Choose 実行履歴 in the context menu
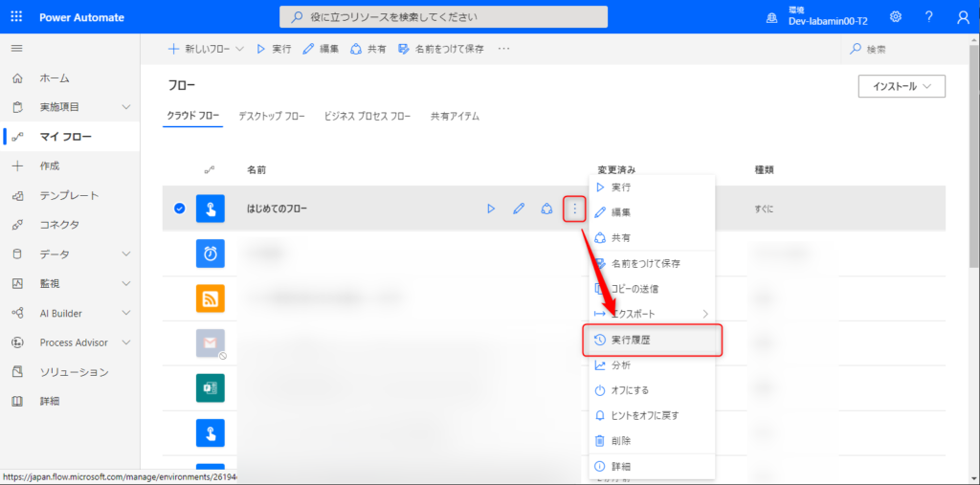Image resolution: width=980 pixels, height=485 pixels. (652, 340)
